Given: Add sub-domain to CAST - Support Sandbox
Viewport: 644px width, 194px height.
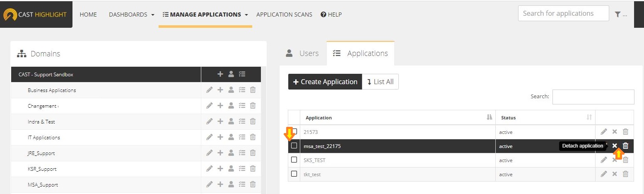Looking at the screenshot, I should point(220,74).
